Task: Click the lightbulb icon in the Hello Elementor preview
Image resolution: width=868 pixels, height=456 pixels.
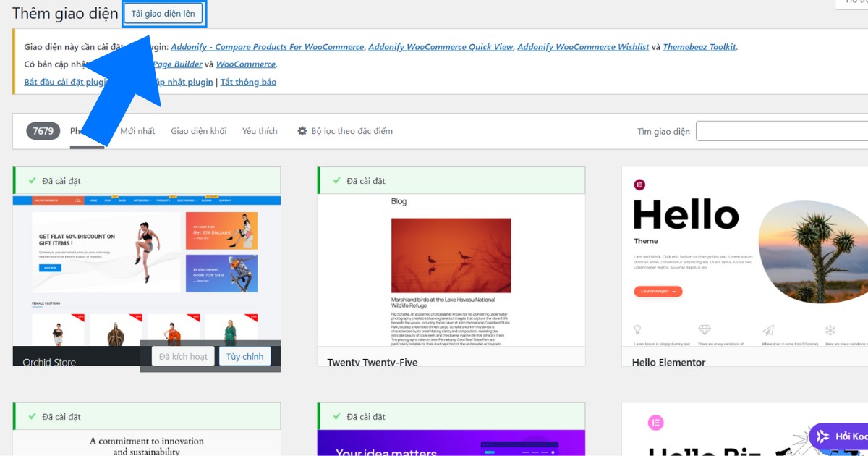Action: coord(637,329)
